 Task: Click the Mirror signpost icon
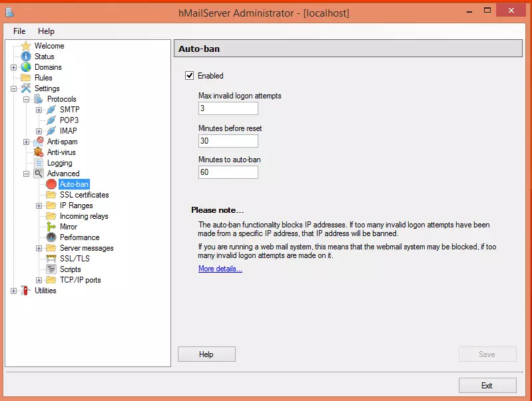tap(51, 227)
